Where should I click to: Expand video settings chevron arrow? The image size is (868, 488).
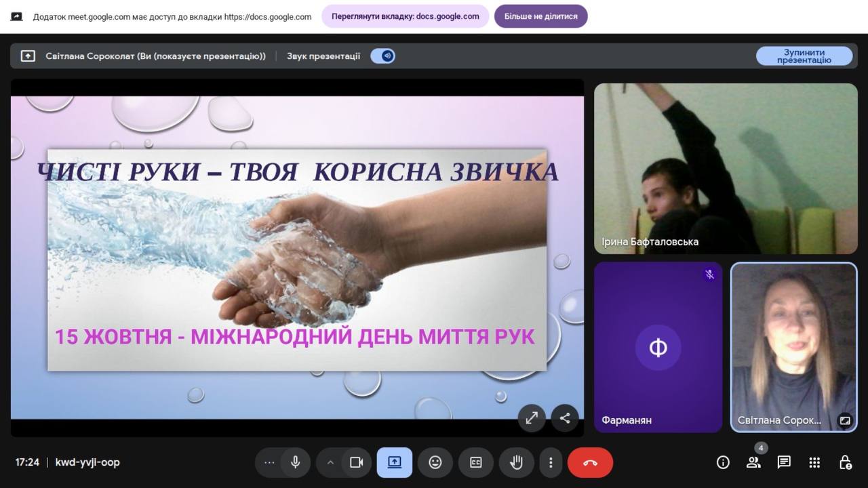click(x=330, y=462)
